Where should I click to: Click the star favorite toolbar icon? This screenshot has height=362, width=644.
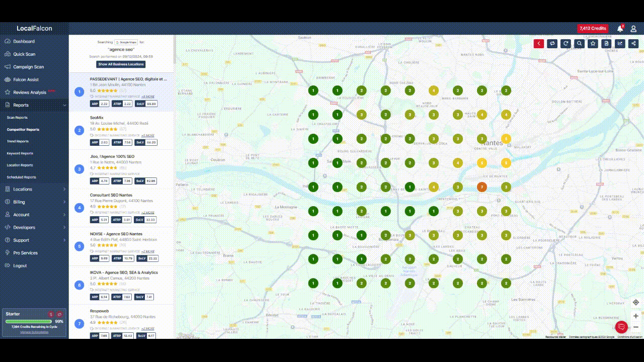pyautogui.click(x=593, y=44)
